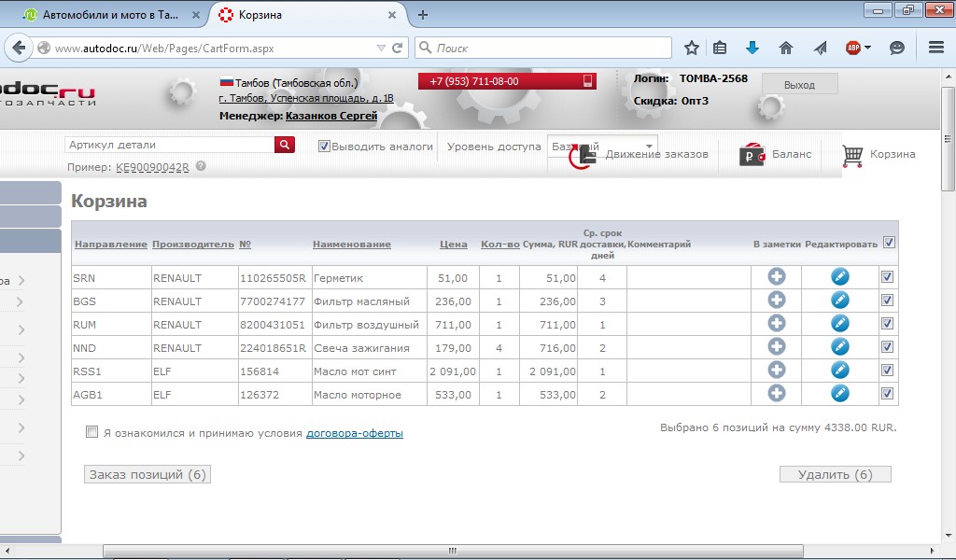This screenshot has width=956, height=560.
Task: Click the example article KE90090042R link
Action: coord(152,167)
